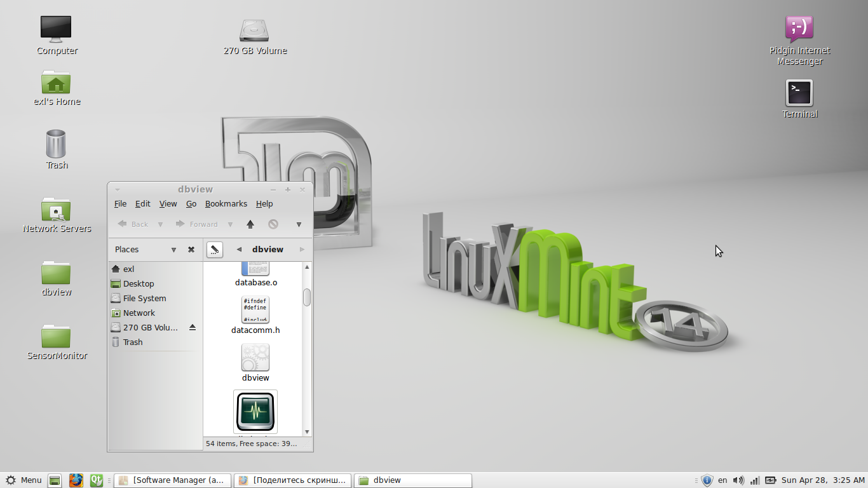The height and width of the screenshot is (488, 868).
Task: Open the Places sidebar type dropdown
Action: [173, 250]
